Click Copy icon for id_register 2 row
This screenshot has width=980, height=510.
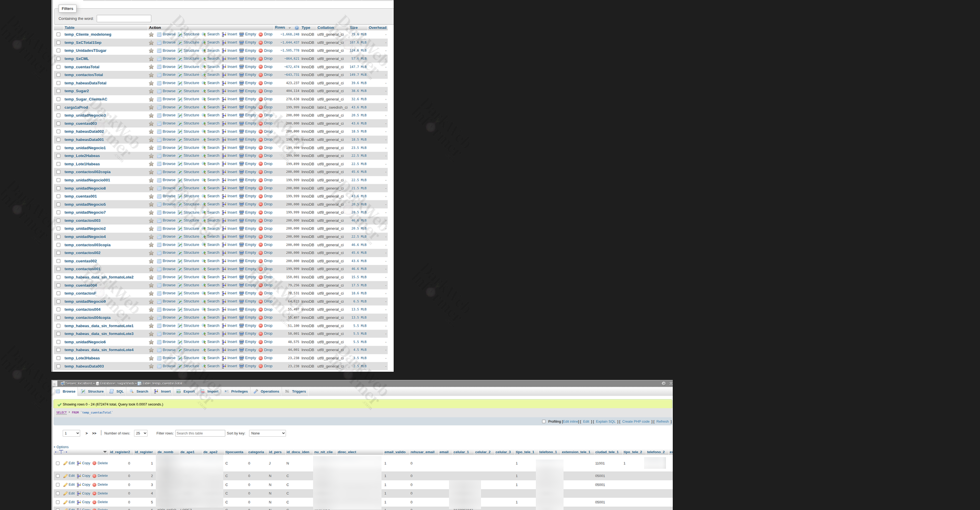(79, 476)
